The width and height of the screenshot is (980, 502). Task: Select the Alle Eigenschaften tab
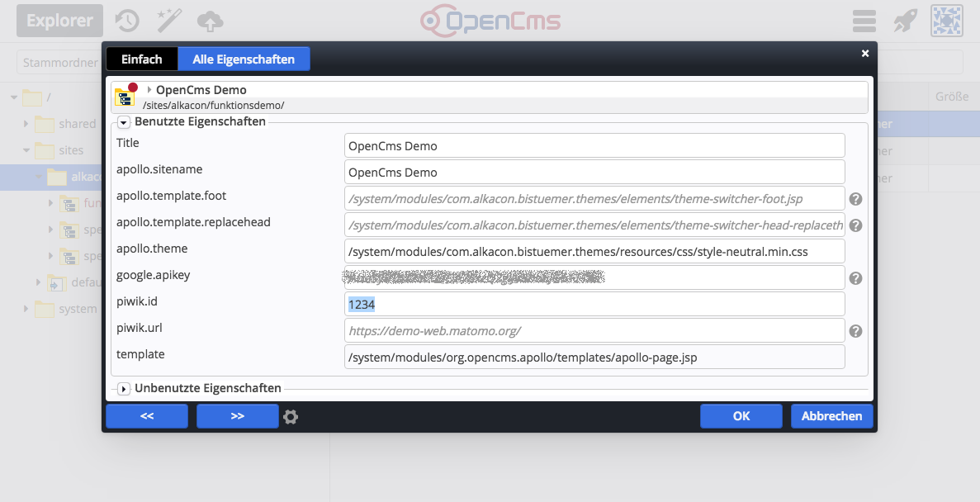click(244, 59)
